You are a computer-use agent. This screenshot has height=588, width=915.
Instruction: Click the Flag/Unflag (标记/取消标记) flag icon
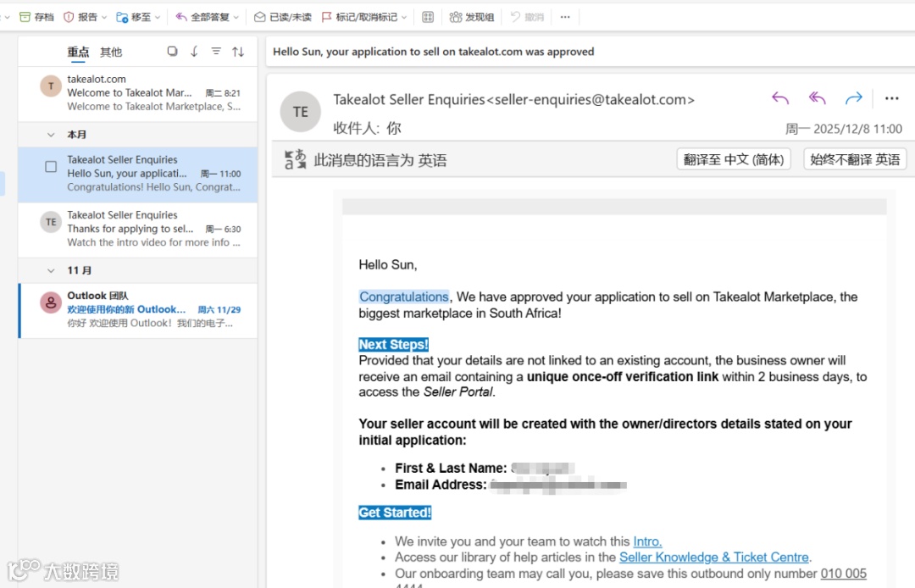click(x=327, y=17)
